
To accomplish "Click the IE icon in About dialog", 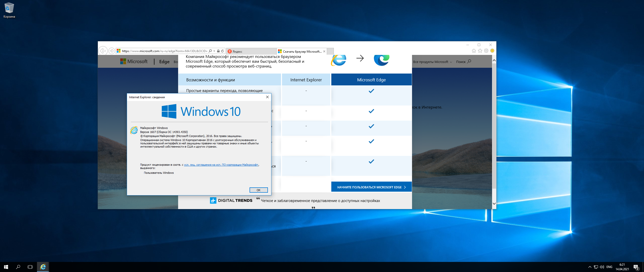I will click(x=134, y=130).
